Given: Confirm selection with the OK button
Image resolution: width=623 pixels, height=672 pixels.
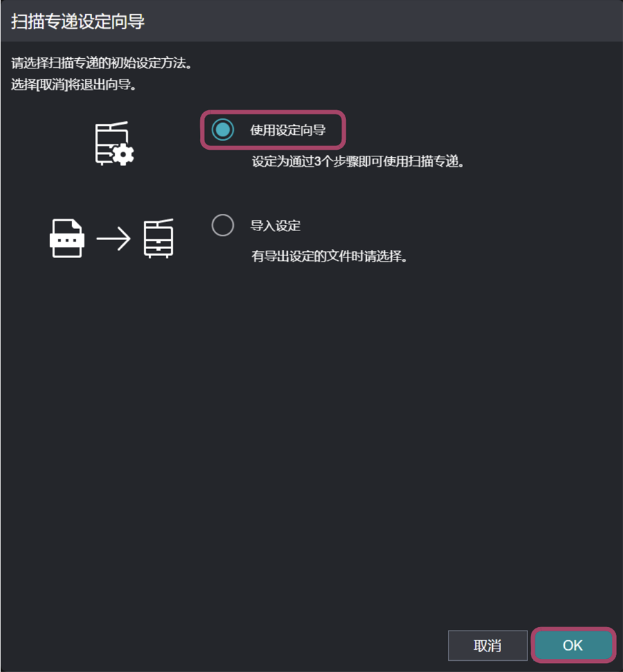Looking at the screenshot, I should 573,645.
